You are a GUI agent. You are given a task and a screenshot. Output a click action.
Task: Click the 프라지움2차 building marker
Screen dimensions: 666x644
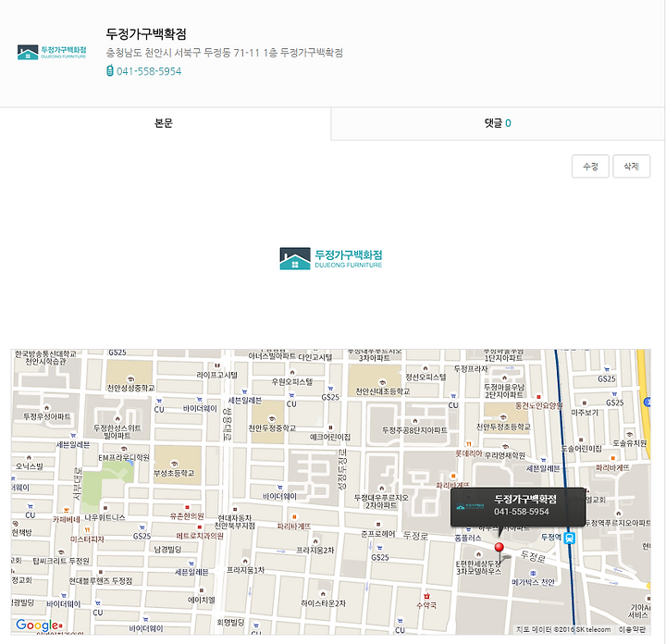pos(315,541)
